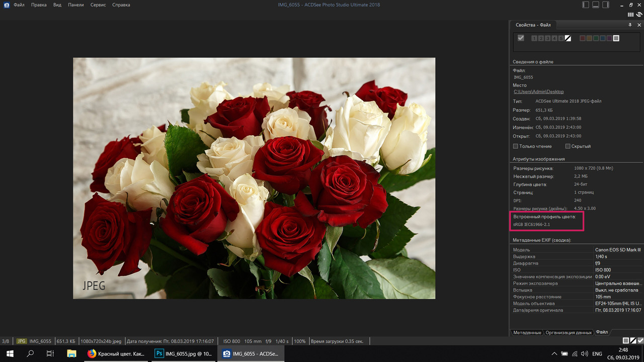
Task: Switch to the Организация данных tab
Action: 569,332
